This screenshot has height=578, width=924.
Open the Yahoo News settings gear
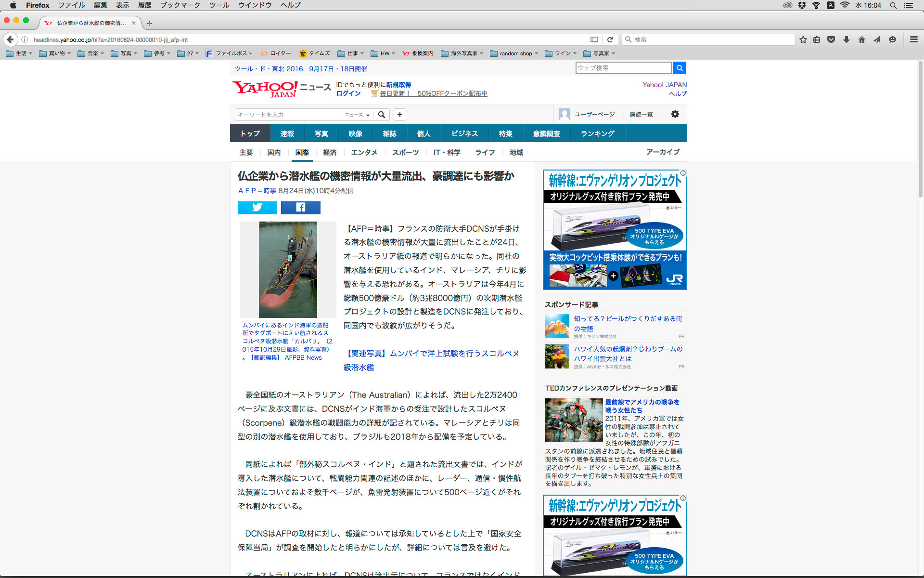[x=675, y=114]
